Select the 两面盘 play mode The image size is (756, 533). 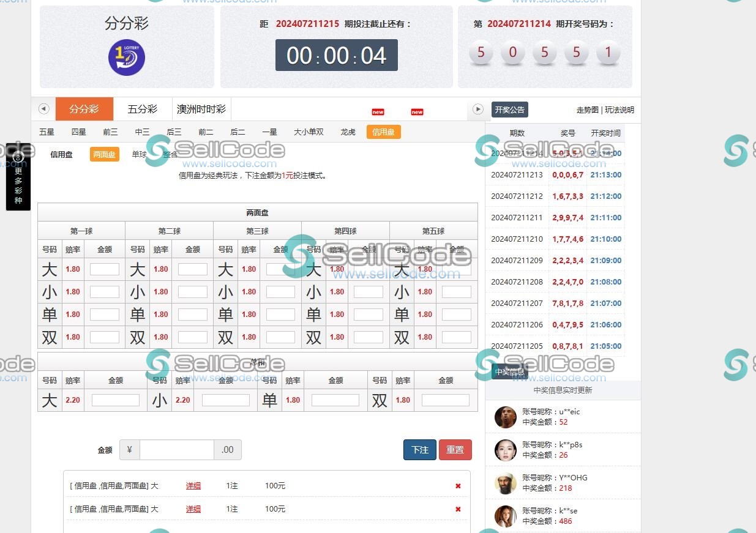[x=103, y=154]
